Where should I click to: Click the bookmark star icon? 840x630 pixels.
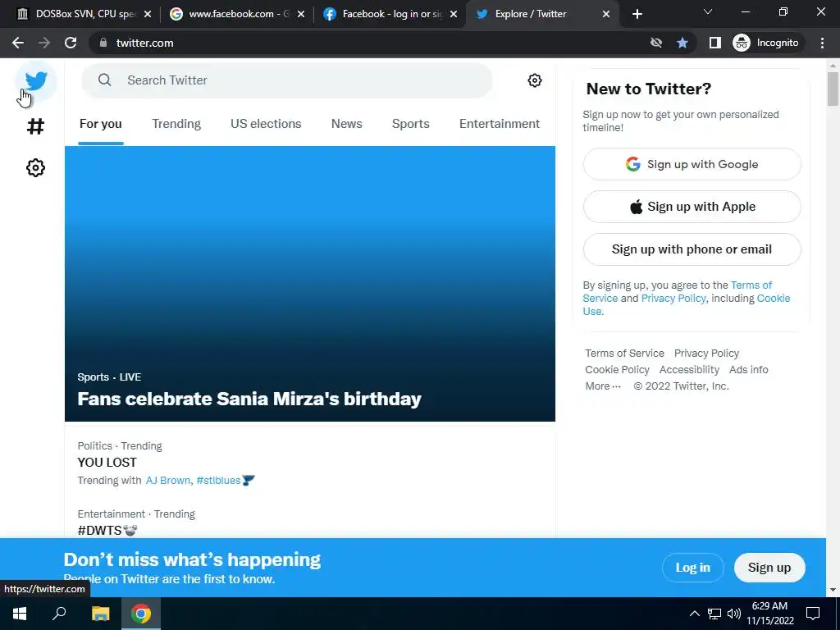[x=682, y=43]
